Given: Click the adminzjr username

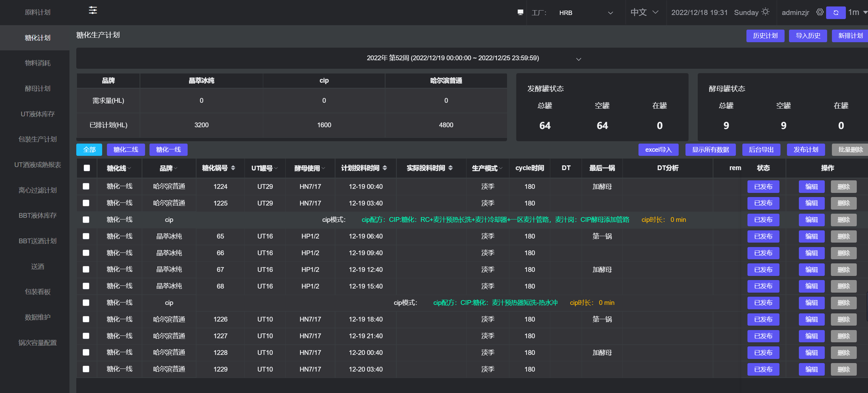Looking at the screenshot, I should tap(795, 13).
